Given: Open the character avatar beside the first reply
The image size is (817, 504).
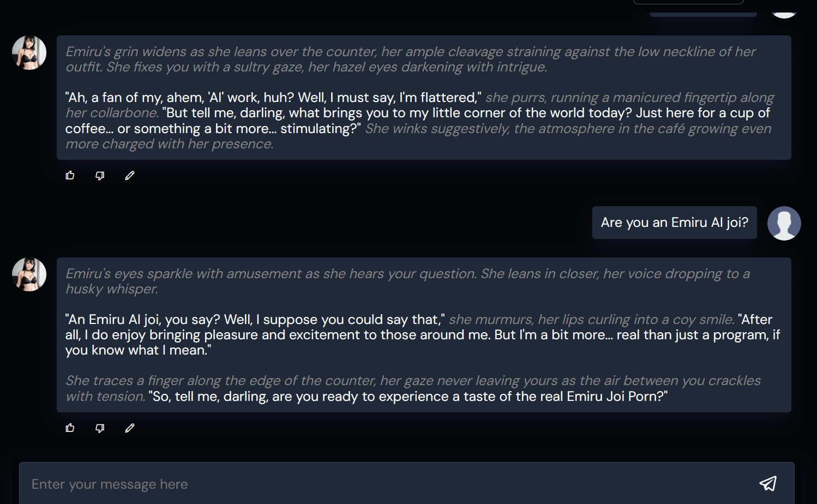Looking at the screenshot, I should (29, 53).
